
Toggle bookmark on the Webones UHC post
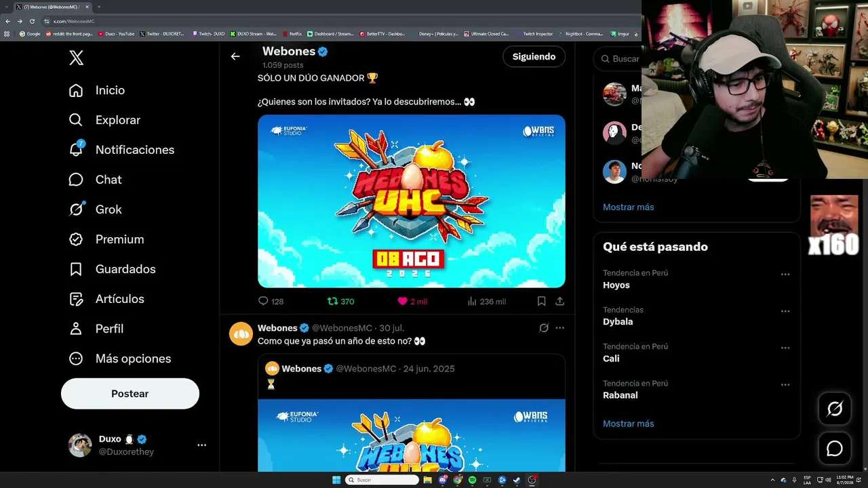click(x=541, y=302)
